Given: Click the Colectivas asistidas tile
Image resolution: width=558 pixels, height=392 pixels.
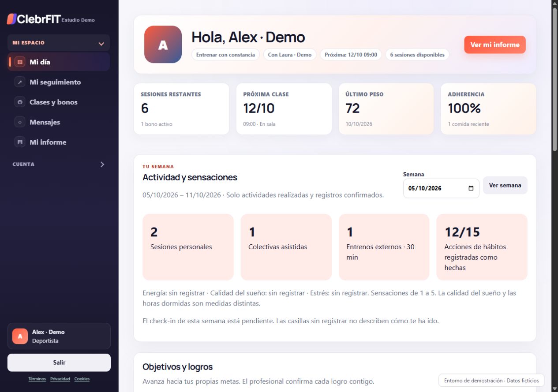Looking at the screenshot, I should (286, 247).
